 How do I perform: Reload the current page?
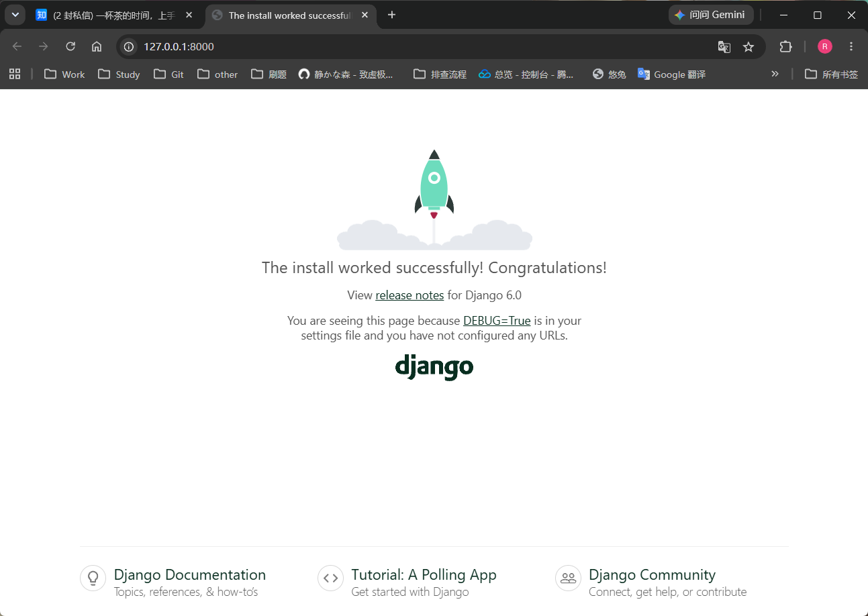pyautogui.click(x=70, y=46)
